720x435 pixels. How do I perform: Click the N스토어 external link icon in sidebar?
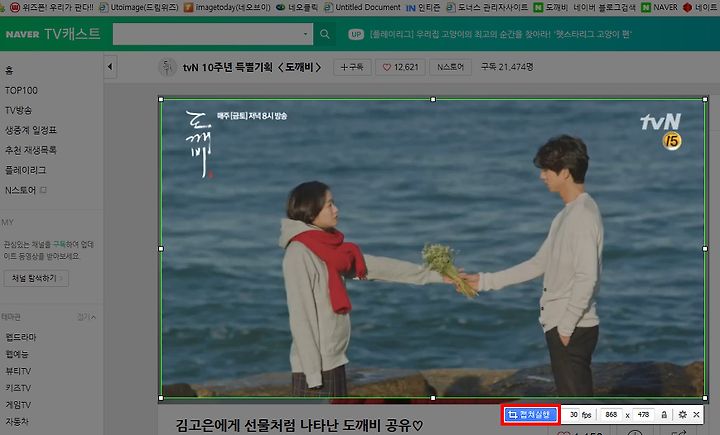[44, 190]
